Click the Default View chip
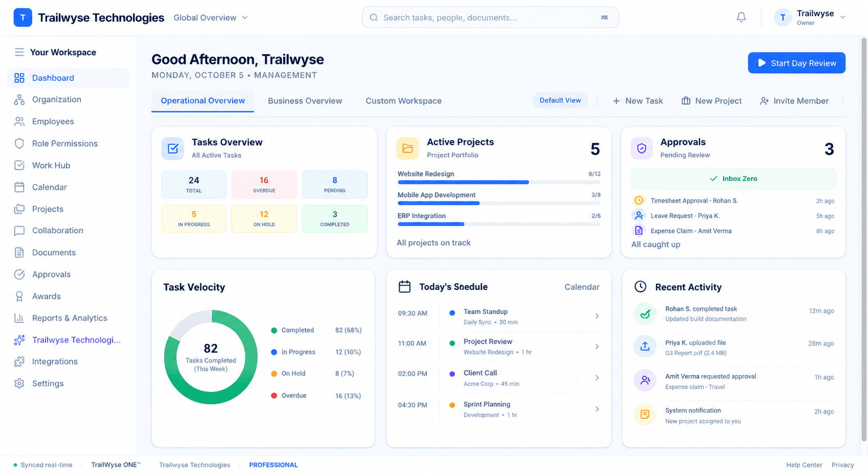The image size is (868, 474). pyautogui.click(x=560, y=100)
